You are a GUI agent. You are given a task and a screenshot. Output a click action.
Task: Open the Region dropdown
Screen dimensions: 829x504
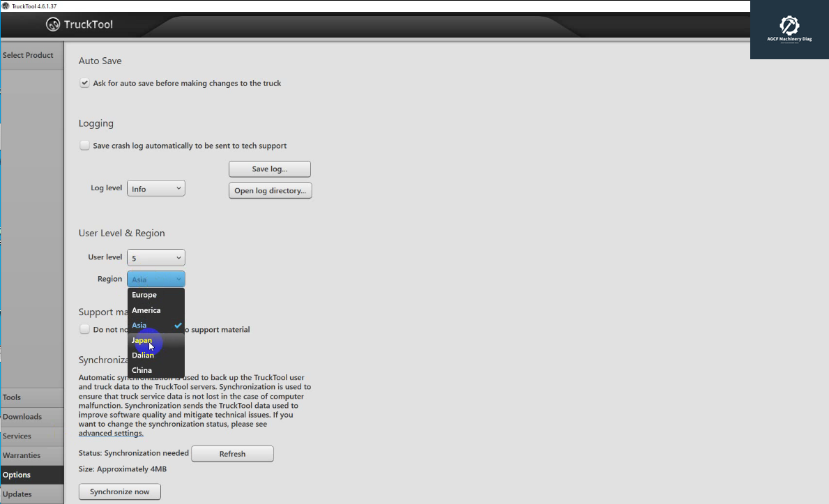tap(155, 278)
